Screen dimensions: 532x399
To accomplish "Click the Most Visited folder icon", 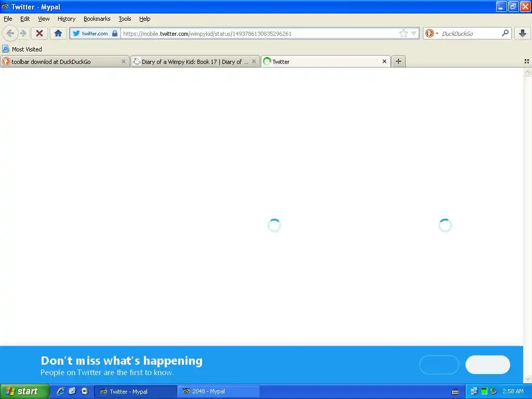I will [6, 49].
